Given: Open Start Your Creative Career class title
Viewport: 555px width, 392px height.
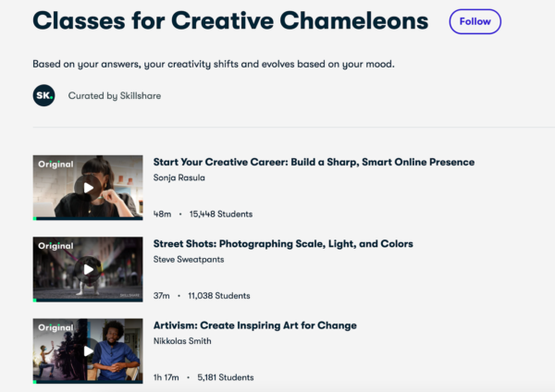Looking at the screenshot, I should coord(314,163).
